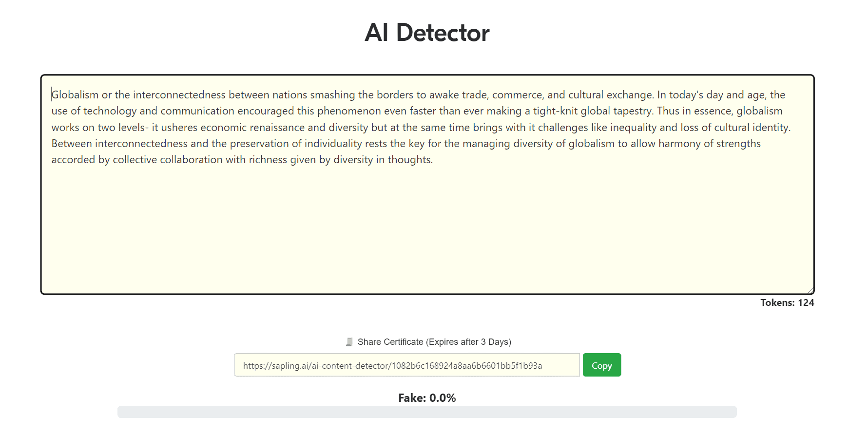Viewport: 868px width, 434px height.
Task: Click the Tokens: 124 counter
Action: pos(787,302)
